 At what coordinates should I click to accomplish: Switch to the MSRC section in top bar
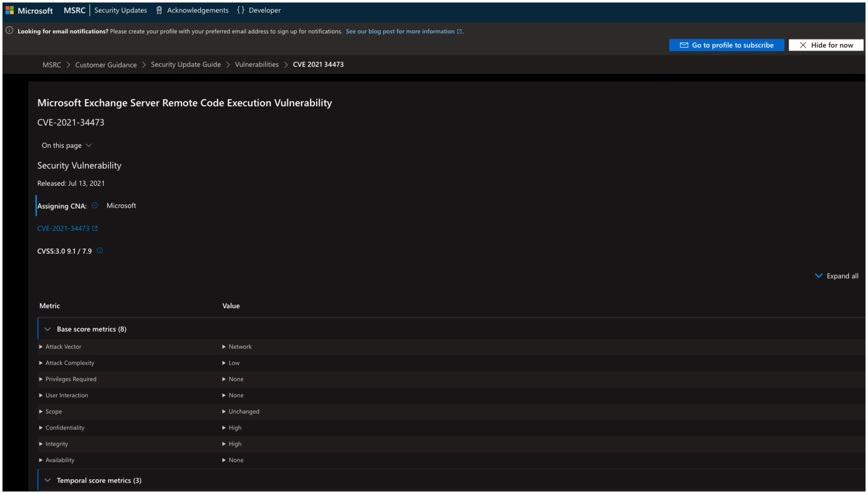[74, 10]
